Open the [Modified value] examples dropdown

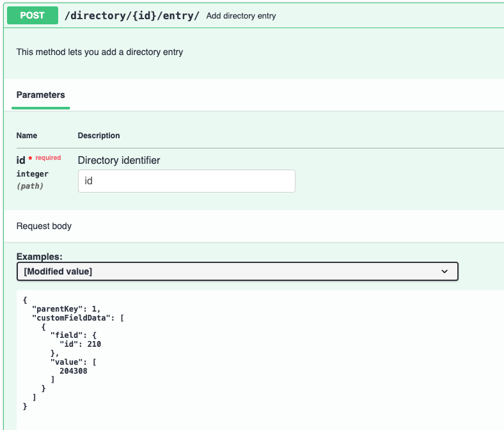(237, 271)
